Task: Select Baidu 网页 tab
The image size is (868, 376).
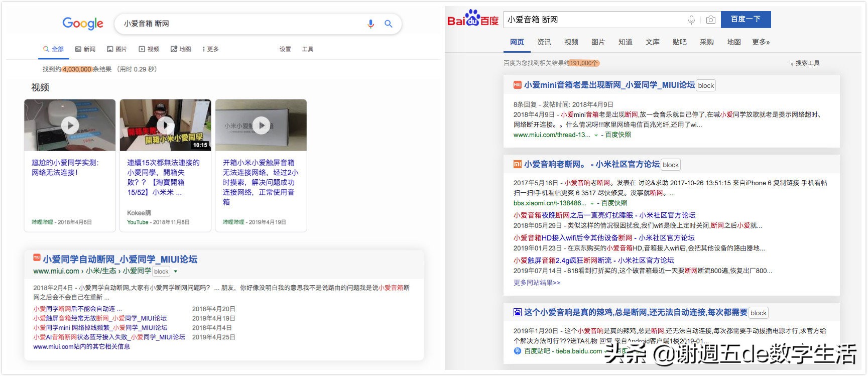Action: coord(517,42)
